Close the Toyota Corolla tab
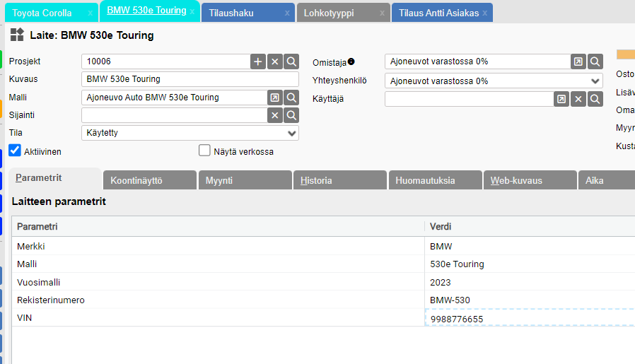 pos(91,13)
